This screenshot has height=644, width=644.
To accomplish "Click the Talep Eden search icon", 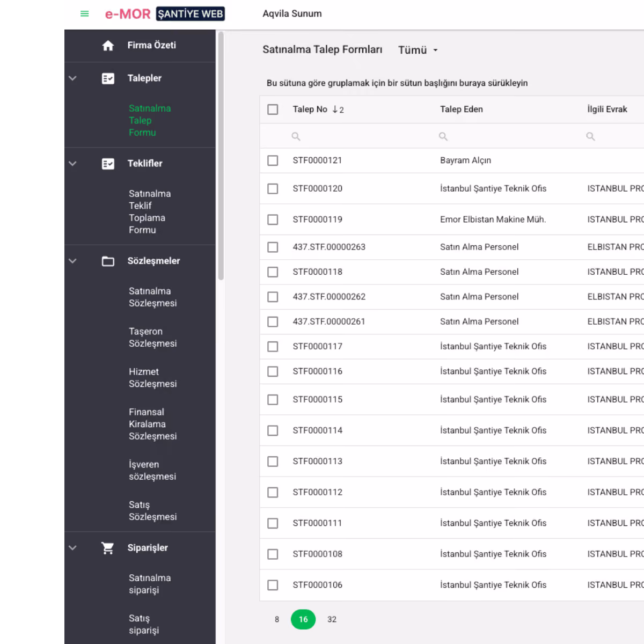I will pos(443,136).
